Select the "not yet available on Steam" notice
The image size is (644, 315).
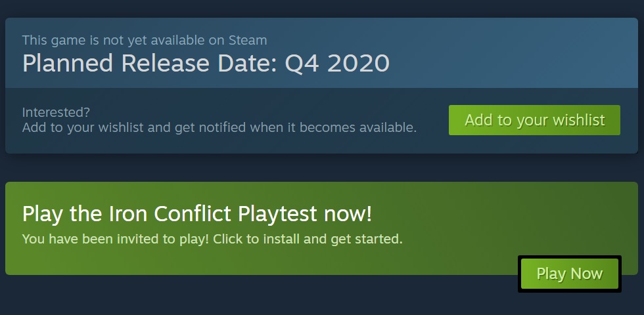click(x=145, y=41)
